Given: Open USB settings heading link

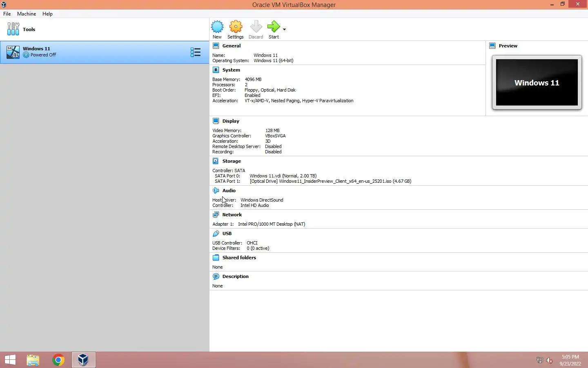Looking at the screenshot, I should coord(227,233).
